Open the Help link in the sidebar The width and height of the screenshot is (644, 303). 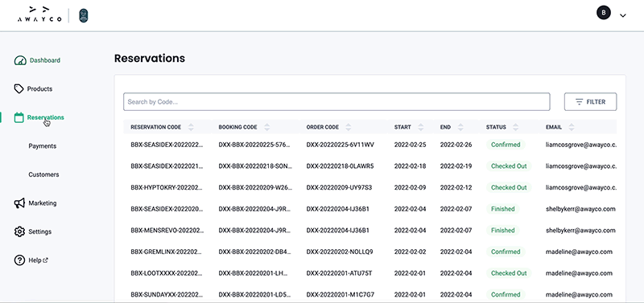[35, 260]
